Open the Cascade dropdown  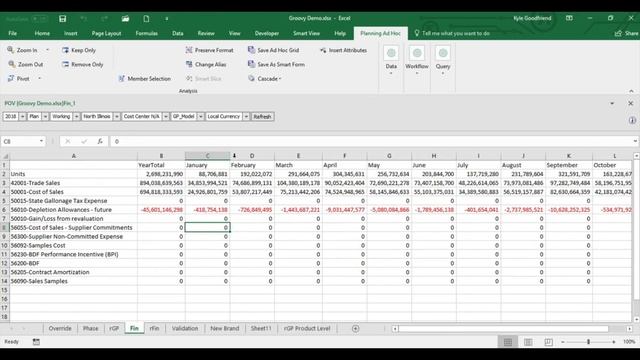pyautogui.click(x=265, y=79)
